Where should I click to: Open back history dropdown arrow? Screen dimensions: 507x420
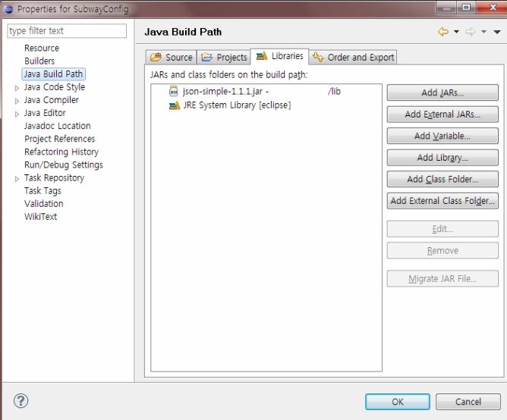coord(456,32)
